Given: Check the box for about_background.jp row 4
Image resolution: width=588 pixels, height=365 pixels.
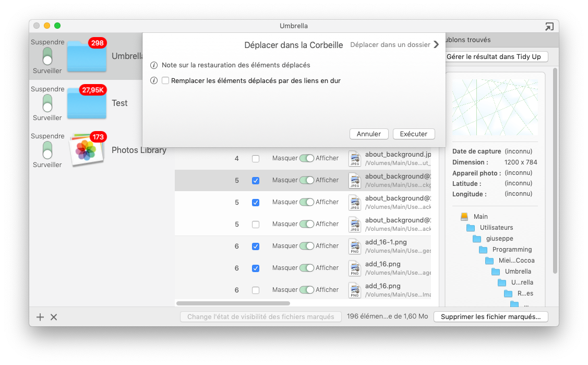Looking at the screenshot, I should 256,159.
